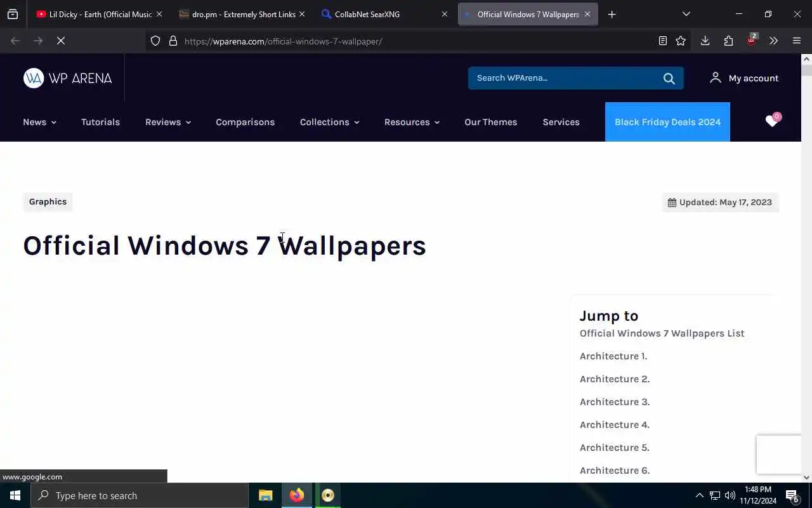Click the tracking protection shield icon
This screenshot has height=508, width=812.
pos(155,41)
